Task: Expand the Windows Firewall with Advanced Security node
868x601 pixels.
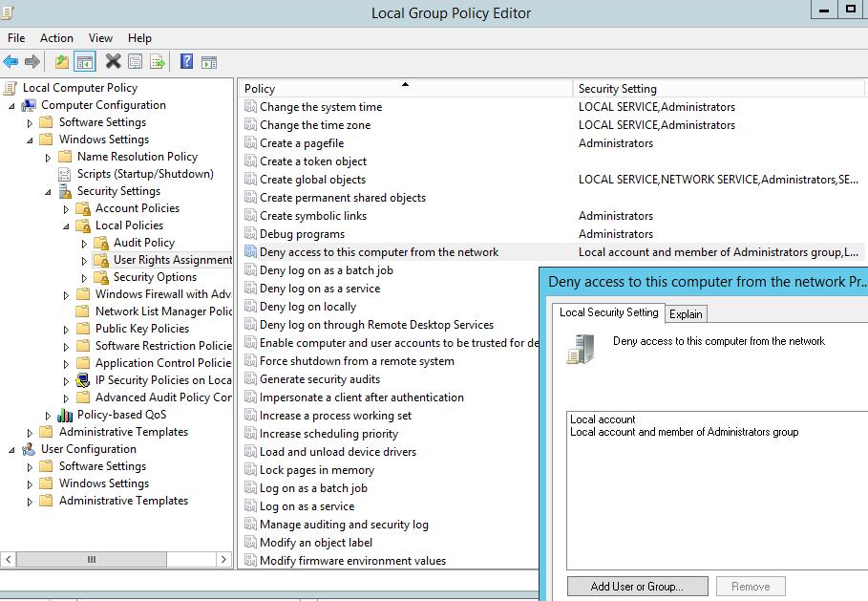Action: (x=67, y=296)
